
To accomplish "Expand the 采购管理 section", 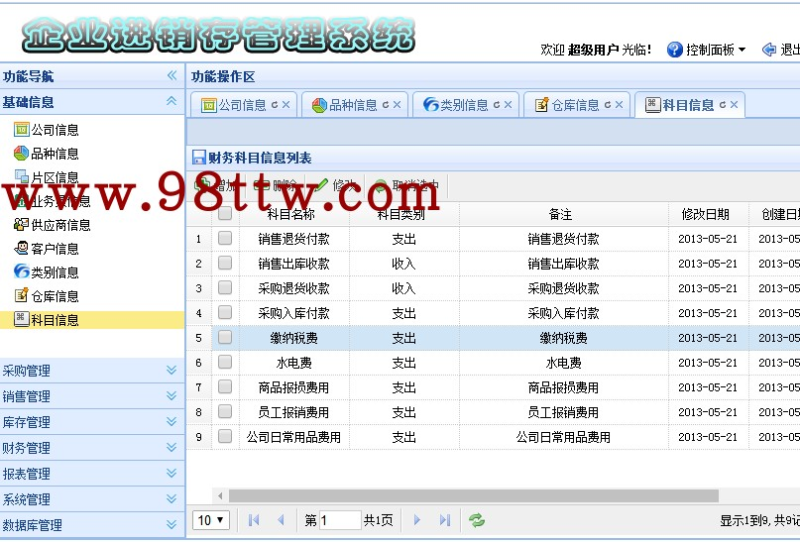I will (x=172, y=370).
